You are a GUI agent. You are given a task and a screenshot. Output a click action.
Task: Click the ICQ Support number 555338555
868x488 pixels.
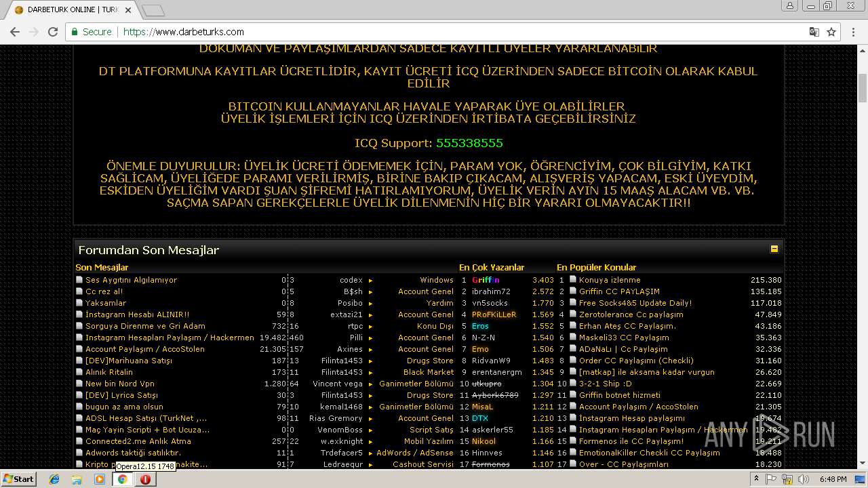coord(469,143)
